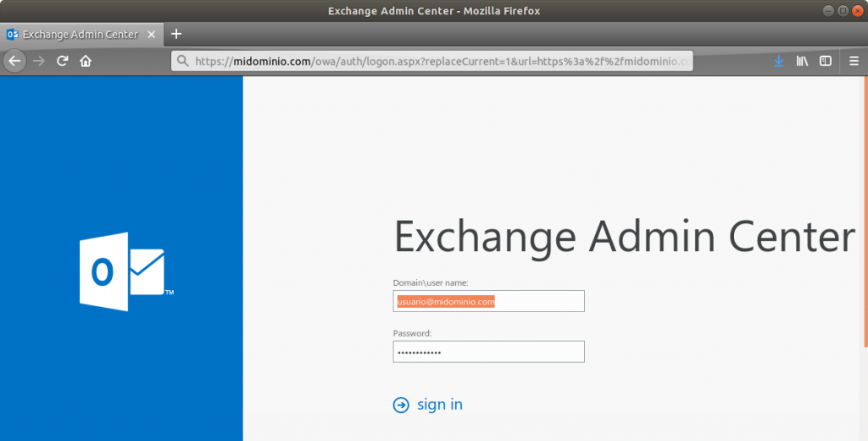Click the sign in arrow circle icon
Image resolution: width=868 pixels, height=441 pixels.
pos(401,405)
